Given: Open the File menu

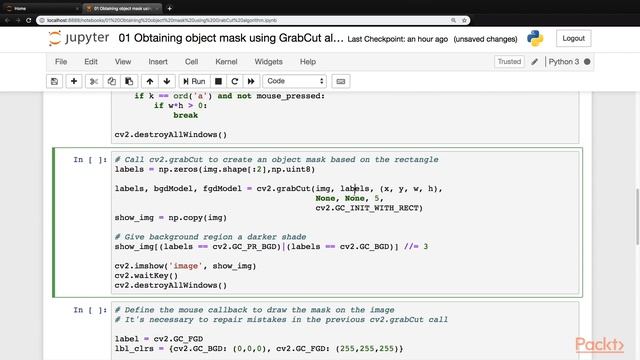Looking at the screenshot, I should click(61, 62).
